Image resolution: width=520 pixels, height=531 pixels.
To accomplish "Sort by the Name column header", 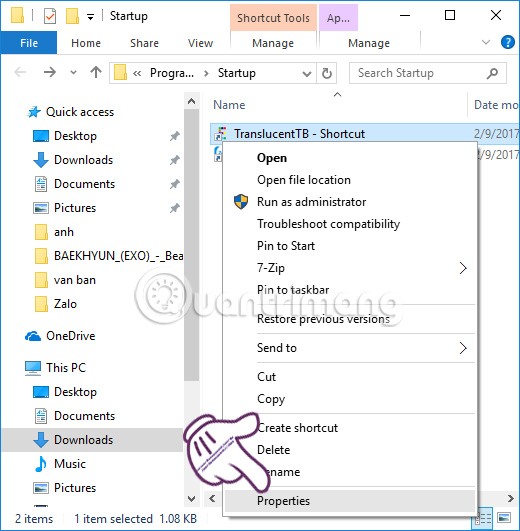I will 229,105.
